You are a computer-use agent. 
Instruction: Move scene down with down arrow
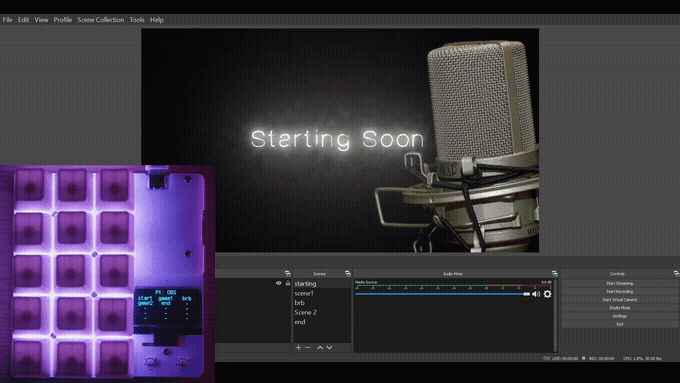tap(329, 347)
